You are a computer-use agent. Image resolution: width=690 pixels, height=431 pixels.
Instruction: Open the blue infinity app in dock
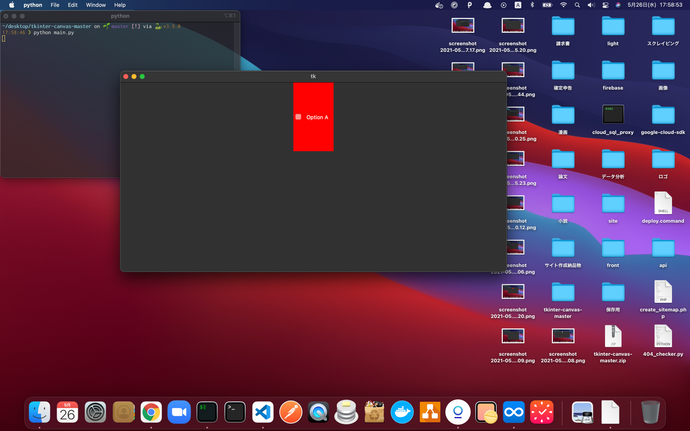514,413
